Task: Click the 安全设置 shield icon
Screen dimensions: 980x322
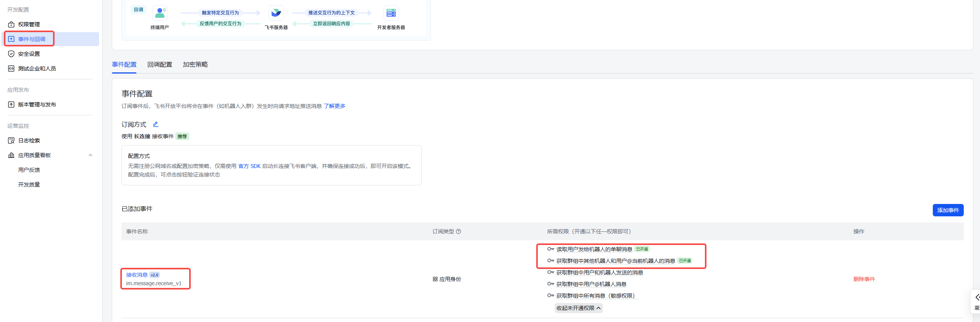Action: coord(11,54)
